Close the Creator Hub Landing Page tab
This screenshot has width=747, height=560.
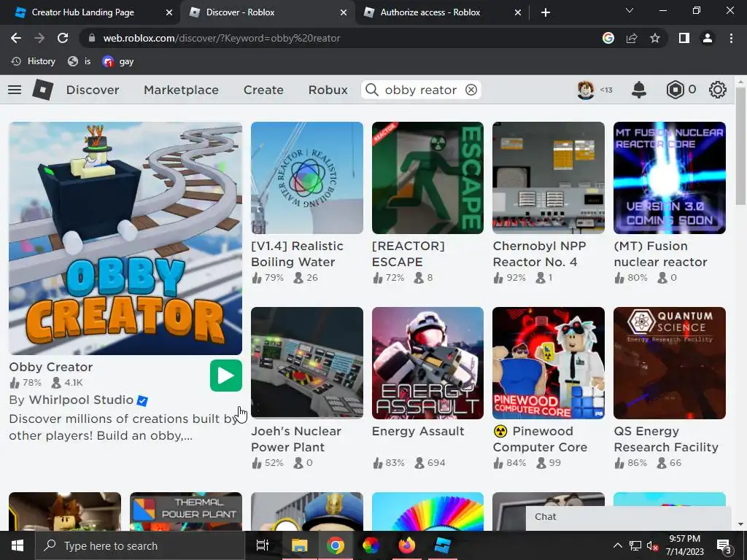169,12
